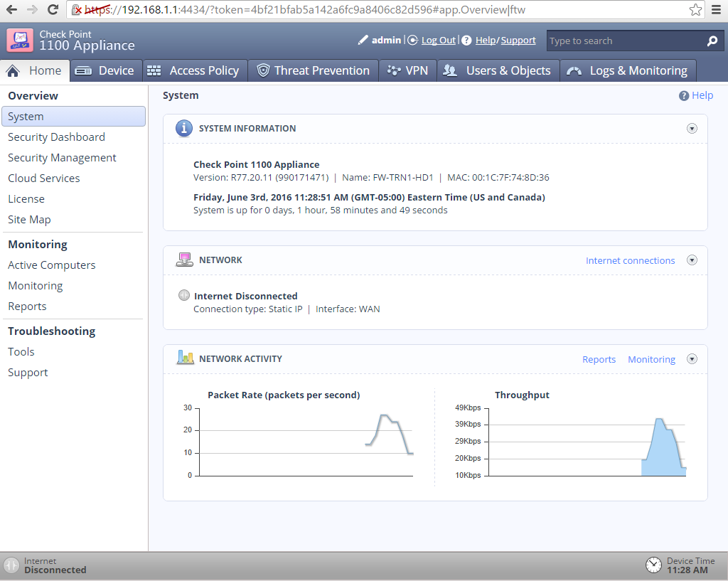Screen dimensions: 728x581
Task: Click the Check Point appliance logo
Action: (20, 41)
